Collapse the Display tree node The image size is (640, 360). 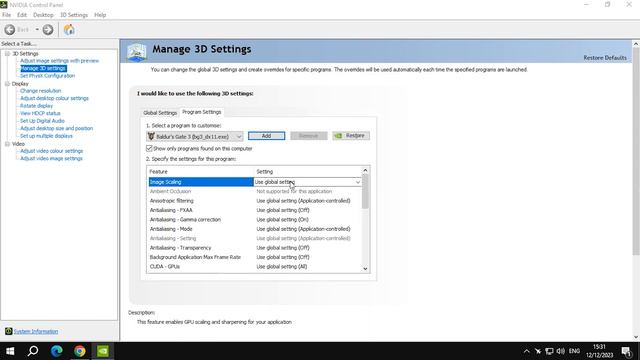(x=7, y=84)
